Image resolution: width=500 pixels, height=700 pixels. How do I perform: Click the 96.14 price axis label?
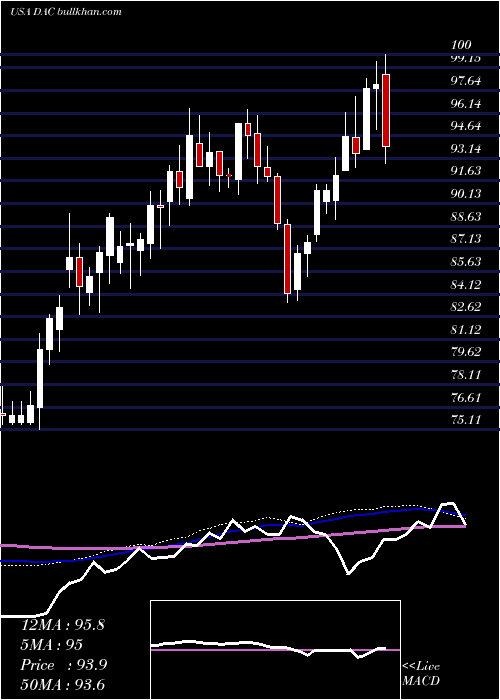(466, 104)
